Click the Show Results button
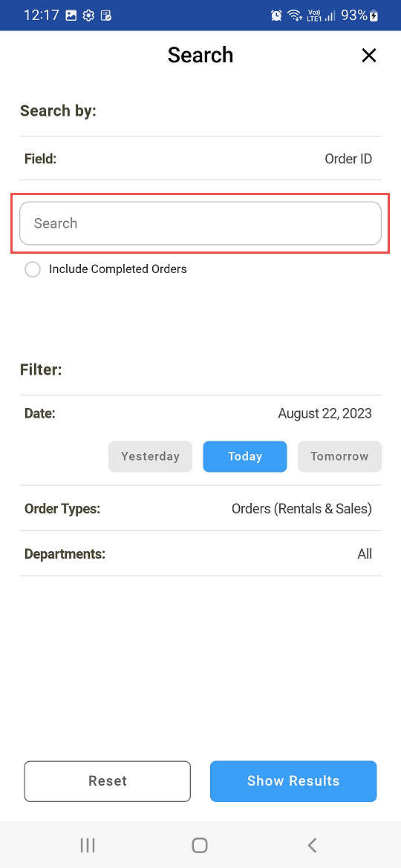This screenshot has height=868, width=401. pyautogui.click(x=293, y=781)
